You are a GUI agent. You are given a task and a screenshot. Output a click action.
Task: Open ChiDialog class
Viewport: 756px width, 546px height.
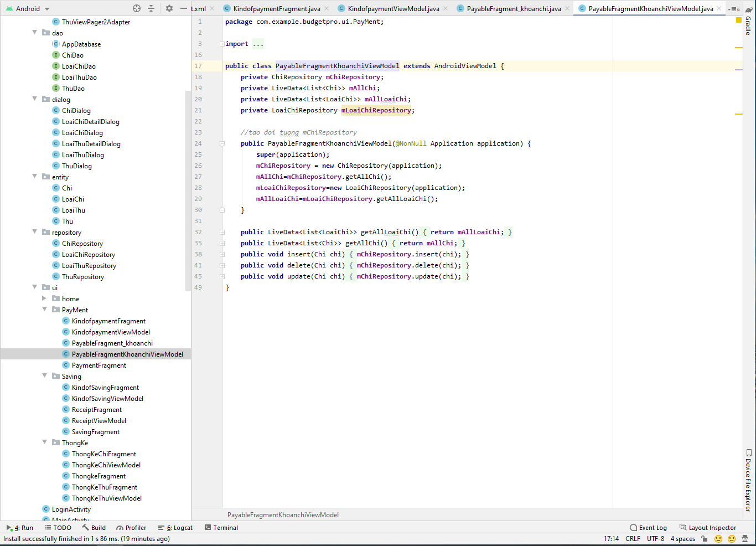(76, 111)
